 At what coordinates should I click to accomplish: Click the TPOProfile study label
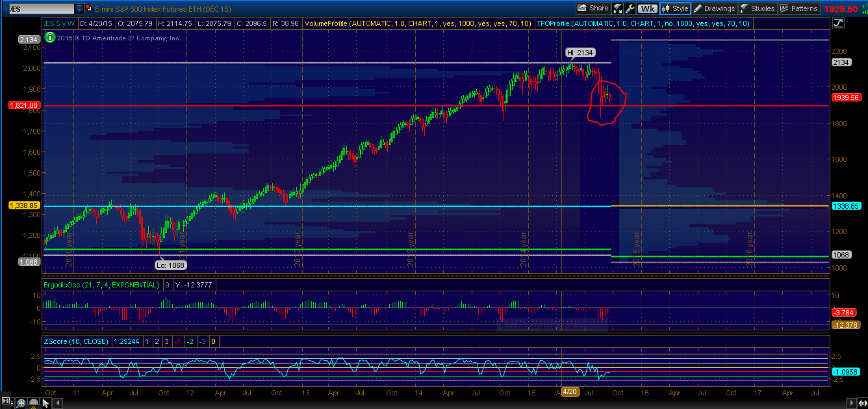click(x=643, y=23)
